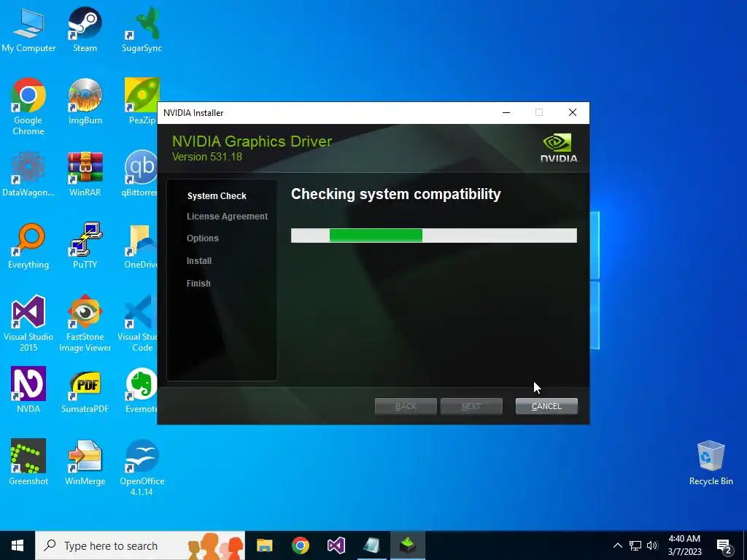The width and height of the screenshot is (747, 560).
Task: Select the Everything search desktop icon
Action: tap(28, 246)
